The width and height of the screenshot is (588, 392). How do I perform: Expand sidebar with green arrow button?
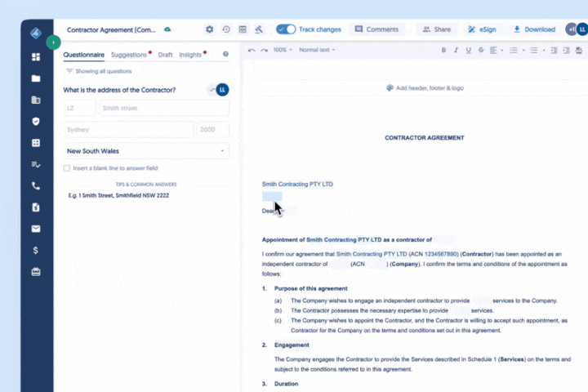click(53, 42)
